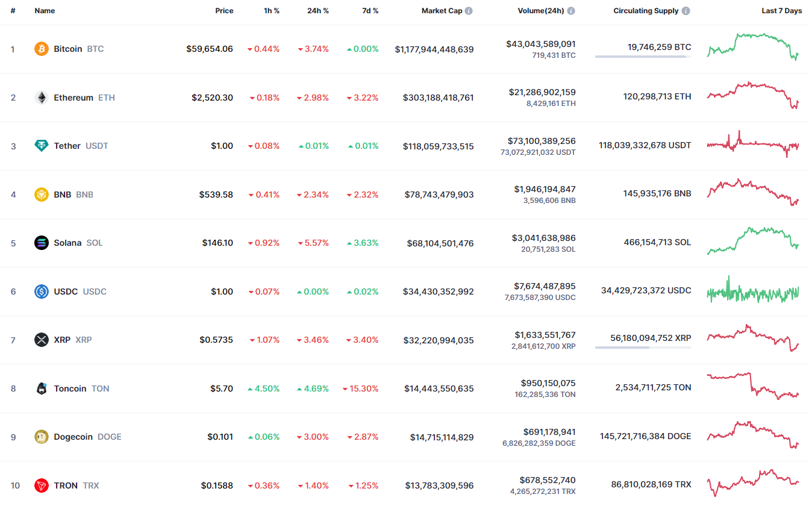Click the Solana logo icon
This screenshot has height=506, width=812.
pos(42,243)
